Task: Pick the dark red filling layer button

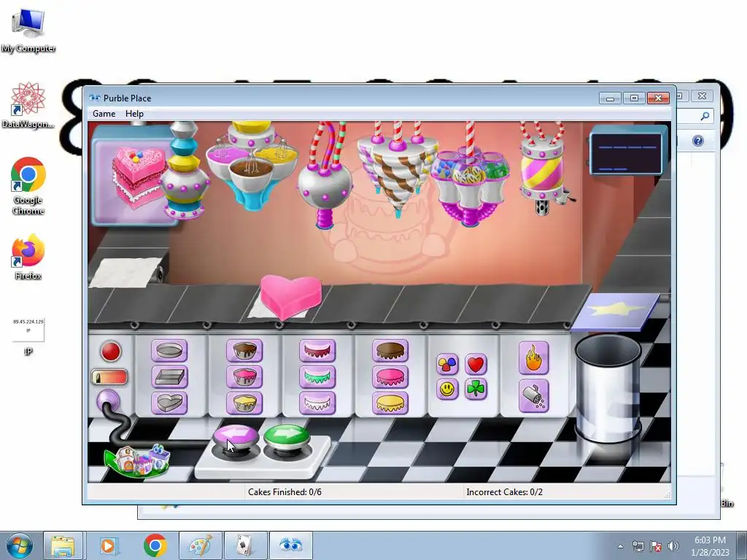Action: click(x=317, y=351)
